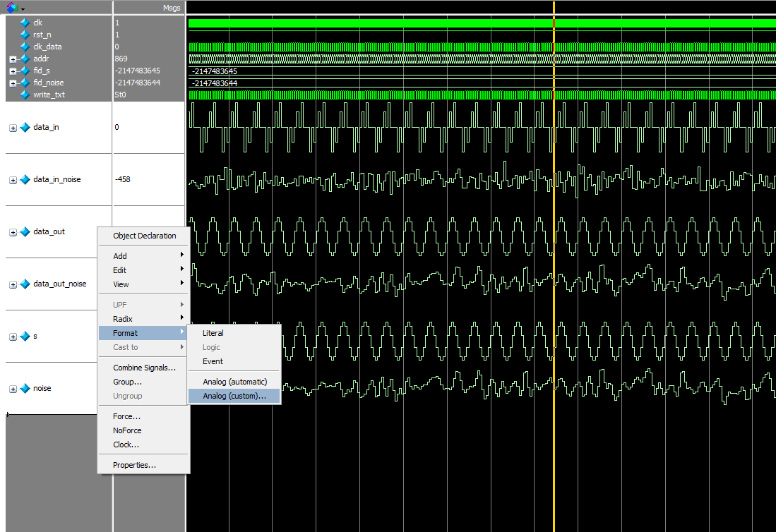
Task: Select the write_txt signal name
Action: tap(49, 95)
